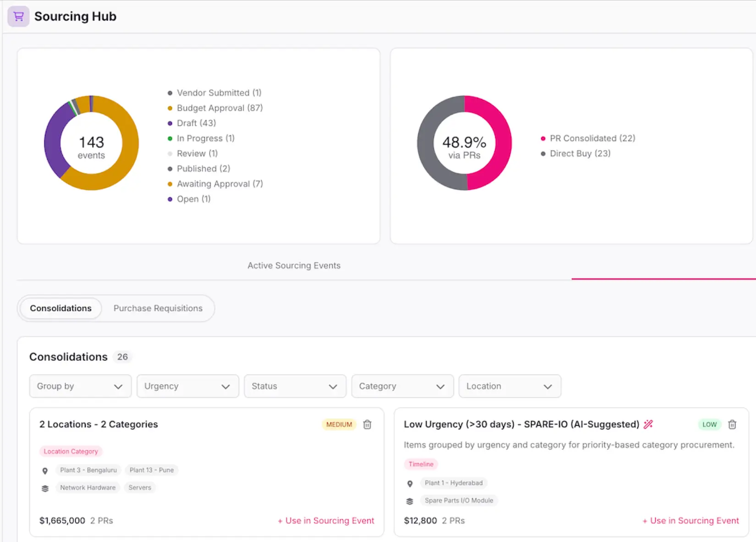Delete the Low Urgency SPARE-IO card

click(732, 424)
